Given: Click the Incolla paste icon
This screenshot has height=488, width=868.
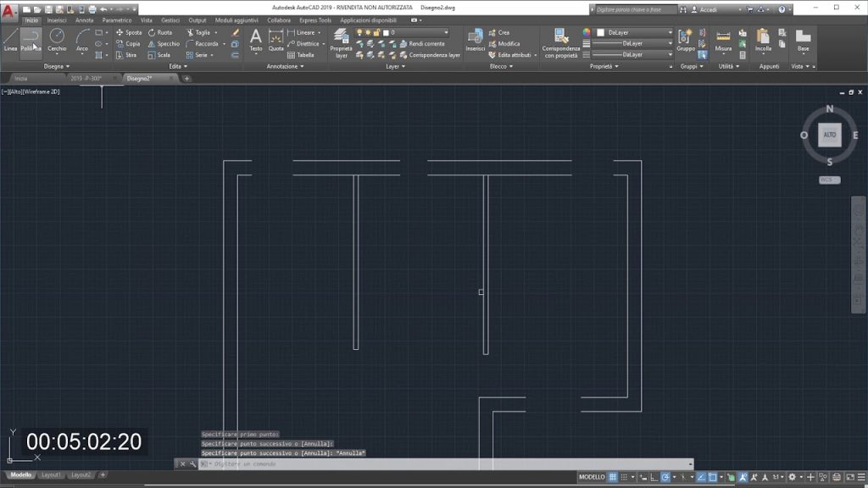Looking at the screenshot, I should [x=763, y=41].
